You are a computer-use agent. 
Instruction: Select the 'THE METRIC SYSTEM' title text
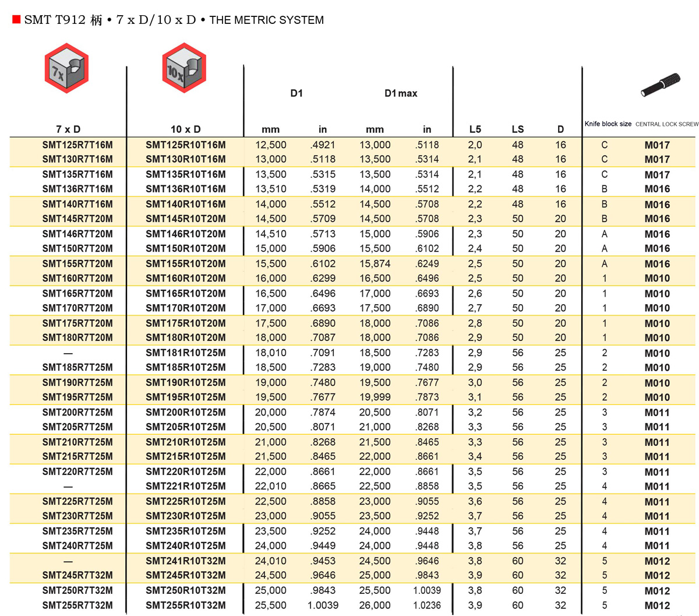click(x=266, y=20)
